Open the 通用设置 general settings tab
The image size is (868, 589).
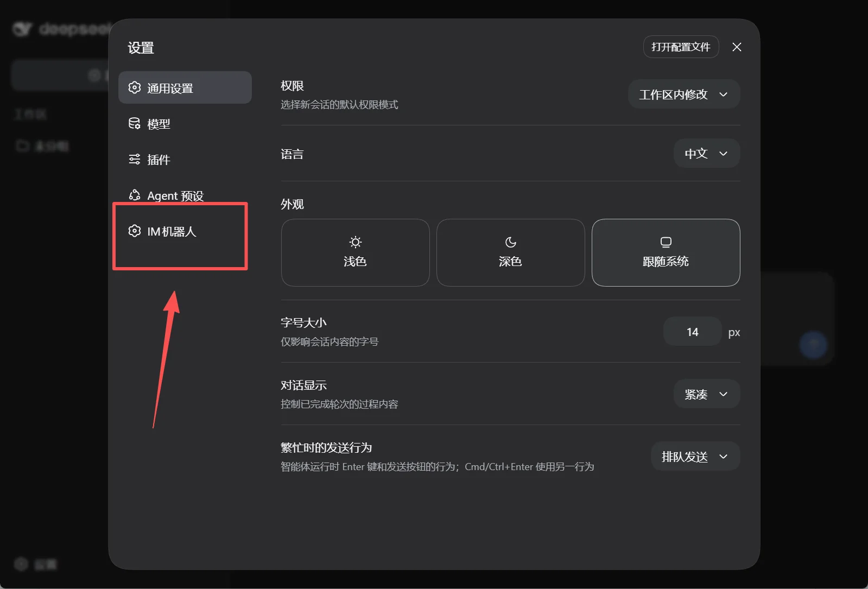185,87
